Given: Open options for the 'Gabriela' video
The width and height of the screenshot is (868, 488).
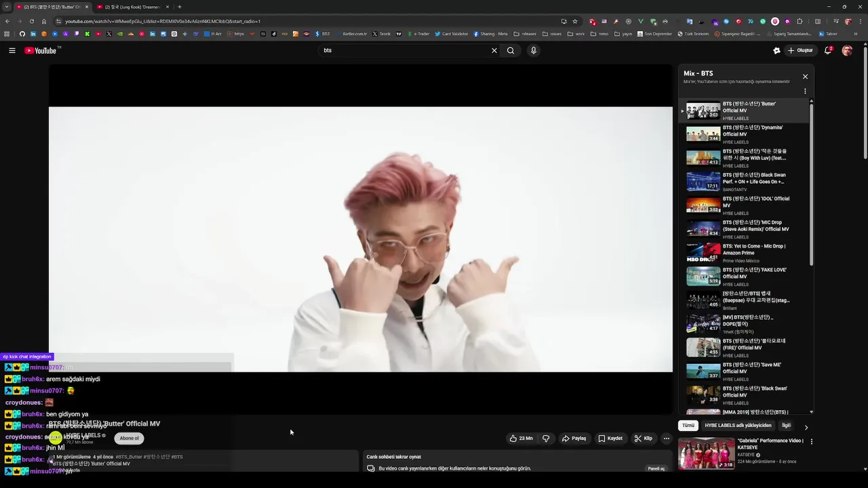Looking at the screenshot, I should [812, 442].
